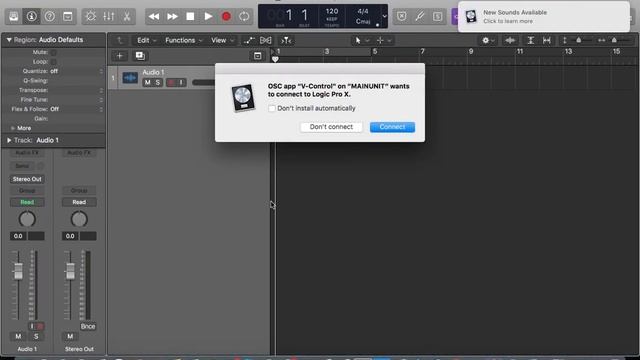The width and height of the screenshot is (640, 360).
Task: Click the Global Tracks icon
Action: 258,56
